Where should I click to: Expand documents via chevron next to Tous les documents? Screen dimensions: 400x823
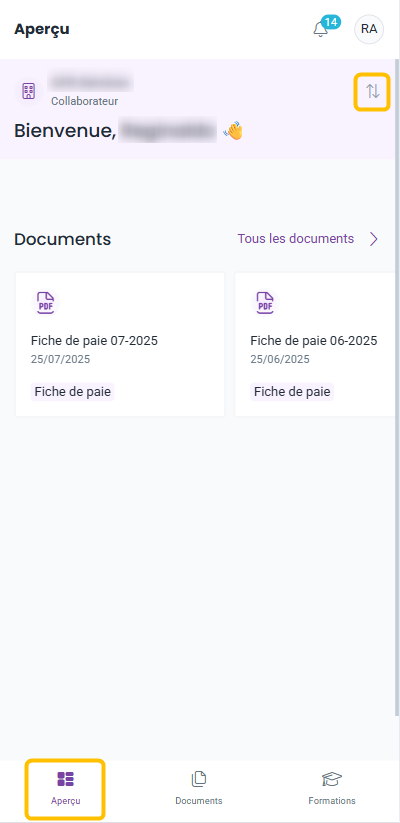(374, 239)
